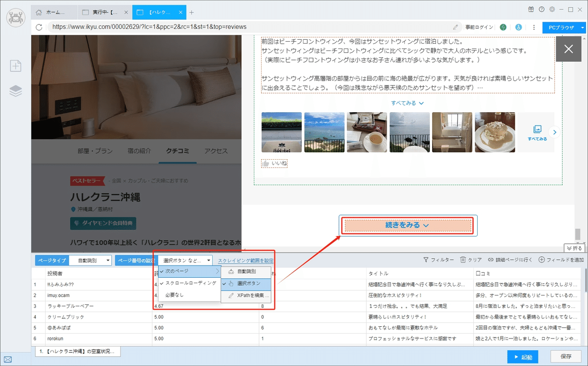The width and height of the screenshot is (588, 366).
Task: Open the mail envelope icon at bottom left
Action: (8, 360)
